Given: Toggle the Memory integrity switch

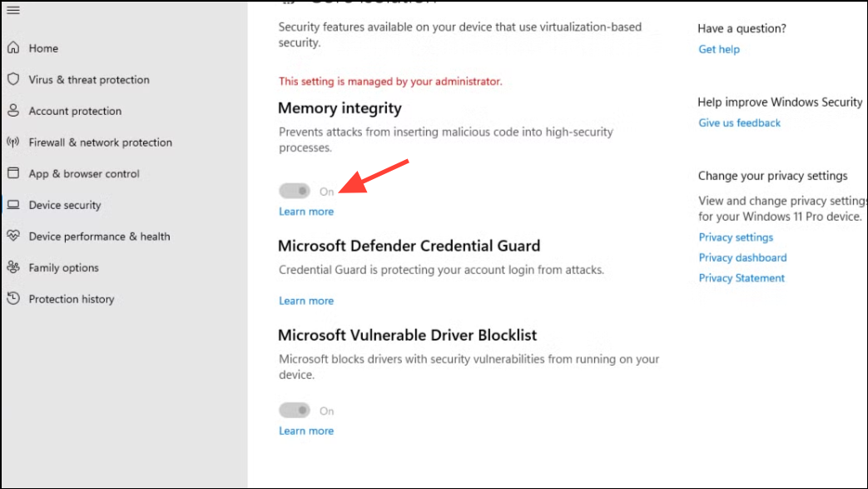Looking at the screenshot, I should click(295, 191).
